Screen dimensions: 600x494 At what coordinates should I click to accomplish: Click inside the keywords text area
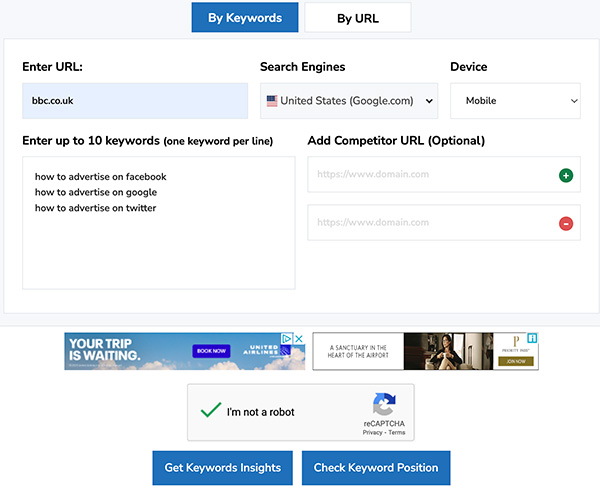pos(159,223)
